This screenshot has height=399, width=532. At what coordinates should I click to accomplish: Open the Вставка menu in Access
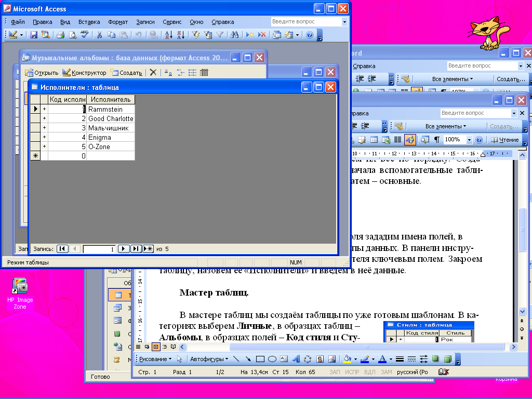pyautogui.click(x=89, y=22)
